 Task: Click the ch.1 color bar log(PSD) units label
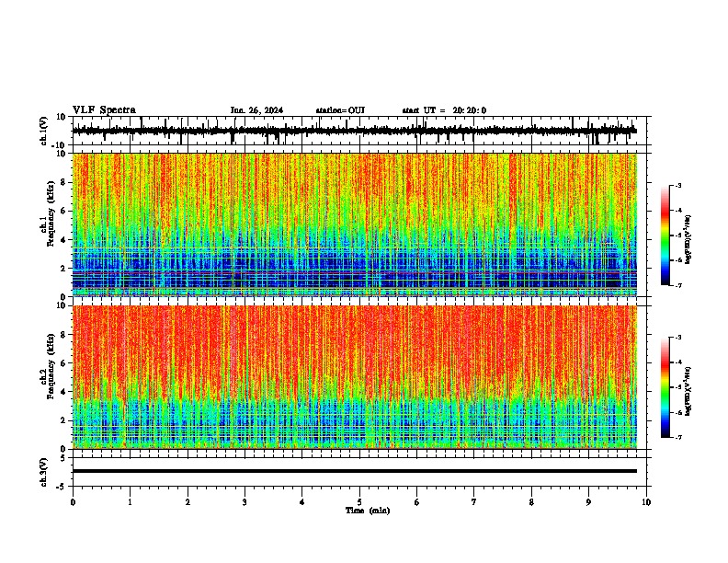tap(688, 239)
